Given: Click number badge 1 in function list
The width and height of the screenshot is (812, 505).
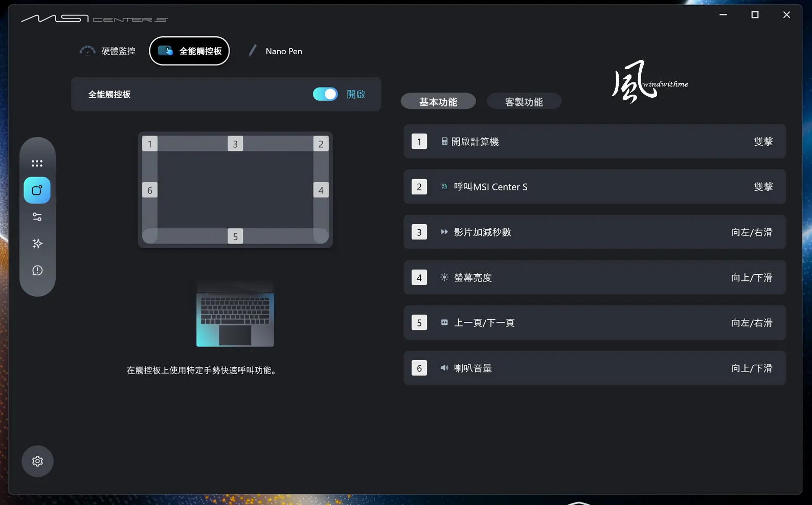Looking at the screenshot, I should [419, 141].
